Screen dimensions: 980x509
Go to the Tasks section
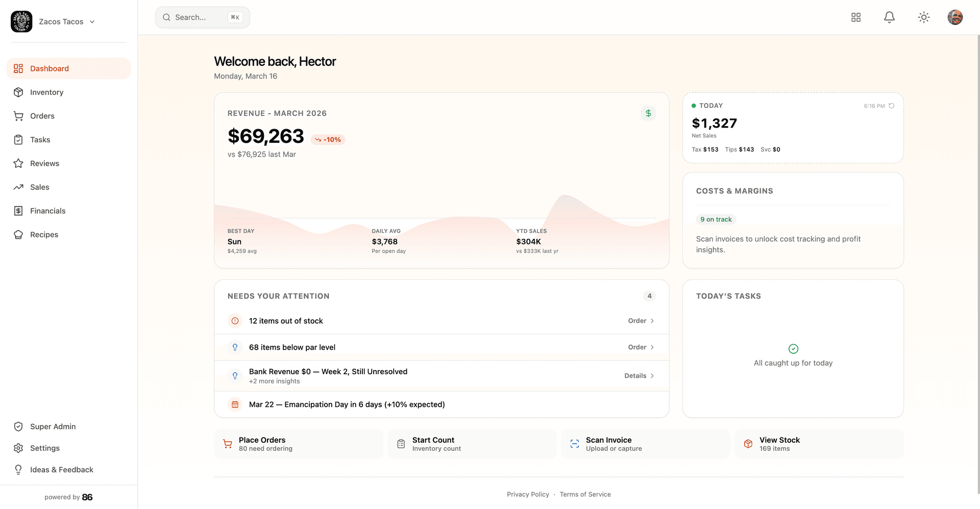click(x=40, y=139)
